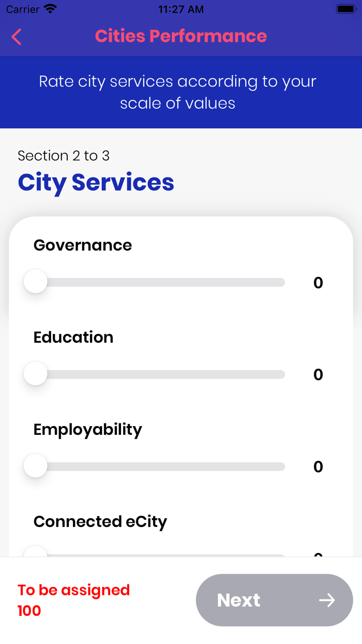Tap the rate city services instruction banner

tap(180, 92)
